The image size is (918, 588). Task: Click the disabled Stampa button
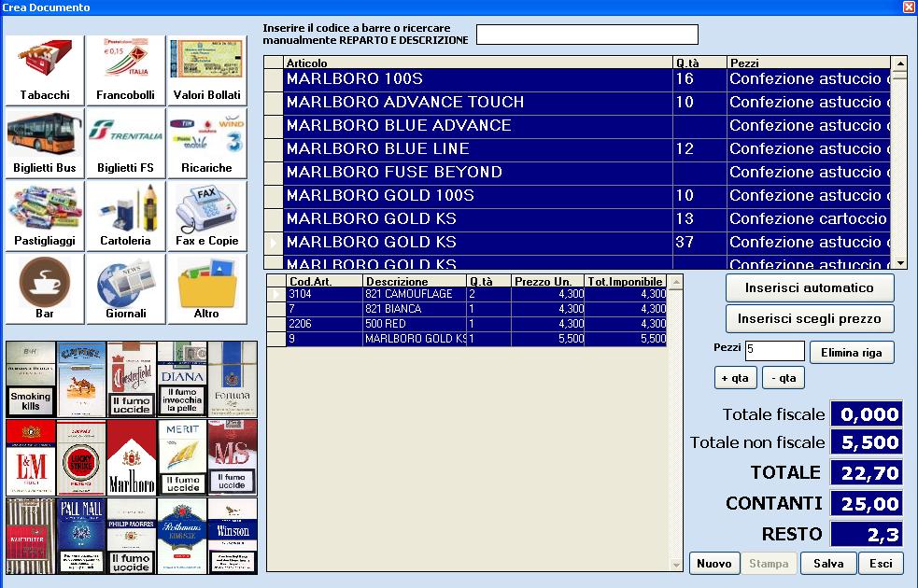pyautogui.click(x=769, y=564)
